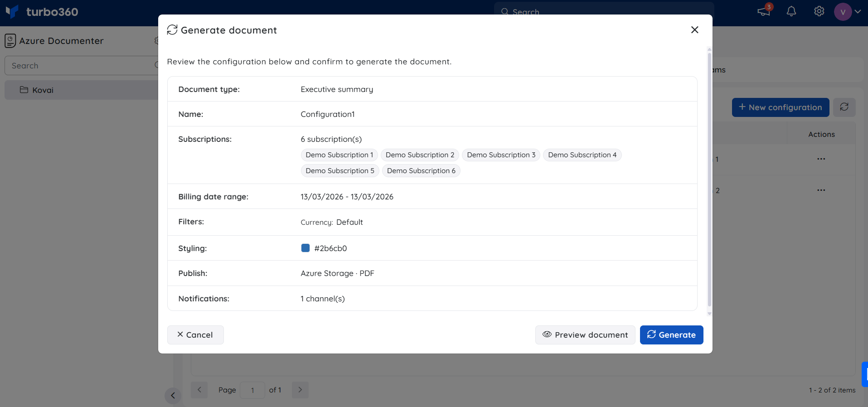Click the New configuration button
This screenshot has width=868, height=407.
[780, 107]
